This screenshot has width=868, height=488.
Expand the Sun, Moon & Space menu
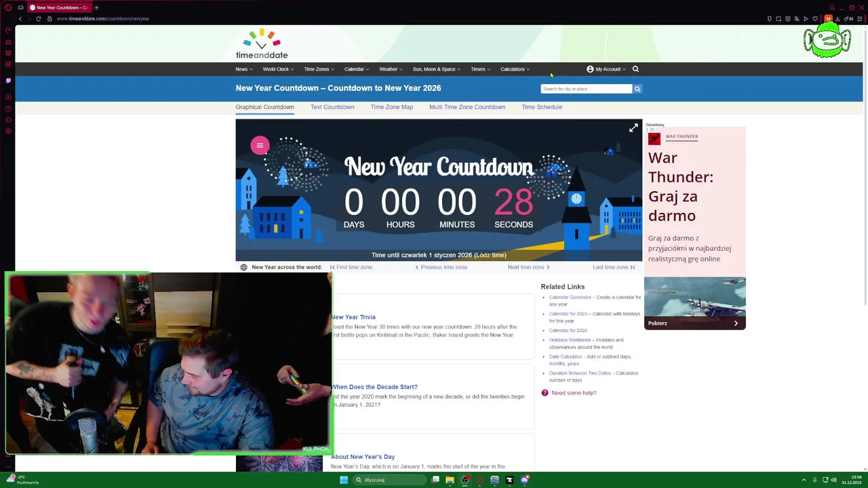point(437,69)
